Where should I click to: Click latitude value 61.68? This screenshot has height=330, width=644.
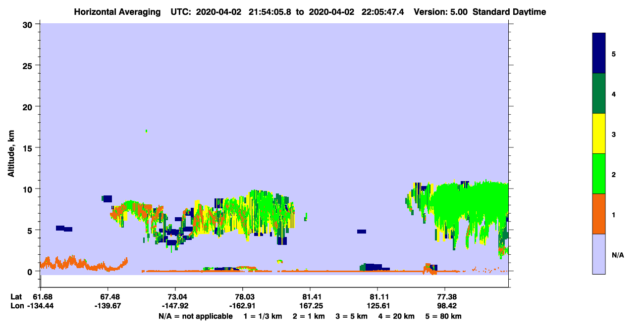[x=40, y=296]
